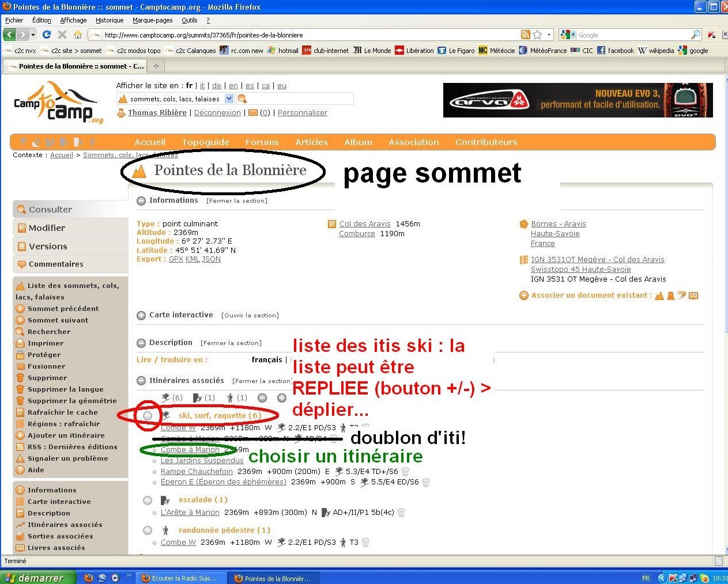
Task: Click trash icon on Rampe Chauchefoin row
Action: coord(405,472)
